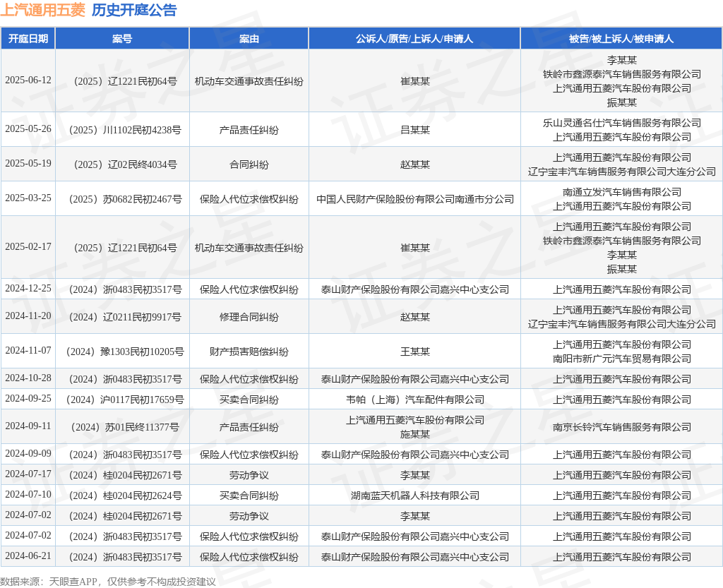Select date cell 2024-07-17

pos(28,474)
